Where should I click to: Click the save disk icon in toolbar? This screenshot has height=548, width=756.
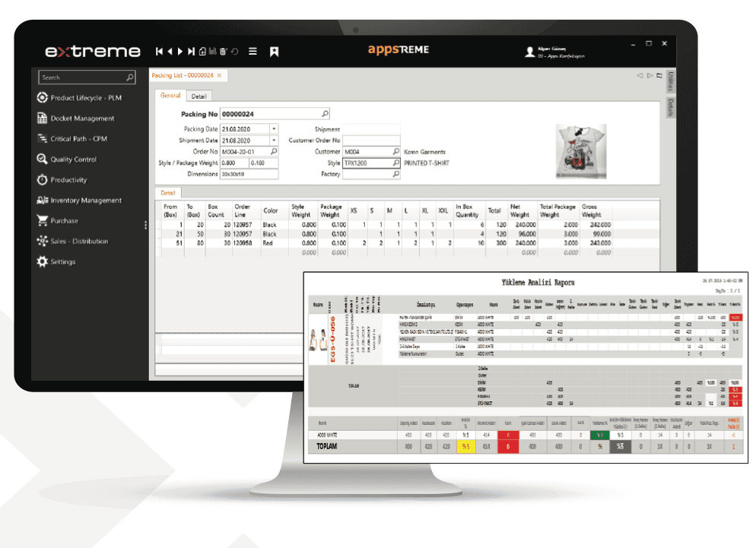(x=213, y=52)
